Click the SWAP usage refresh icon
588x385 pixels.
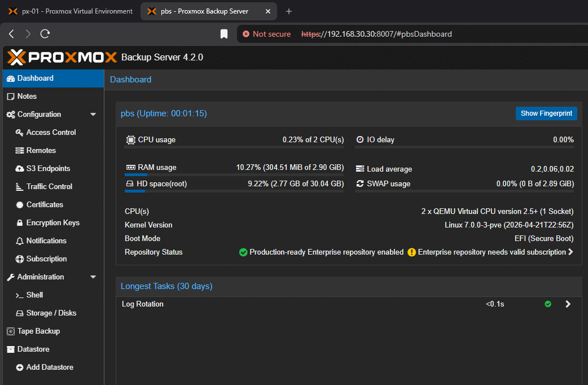[x=359, y=183]
